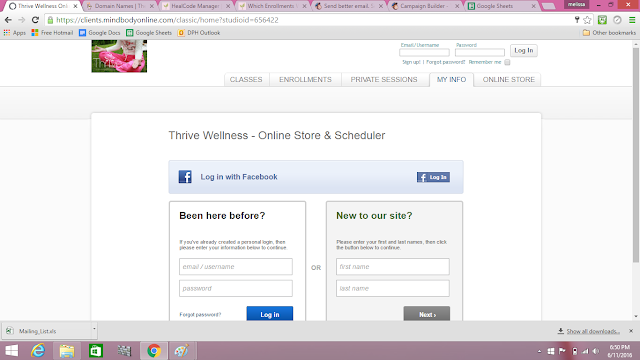Screen dimensions: 640x360
Task: Open the Free Hotmail bookmark
Action: 52,33
